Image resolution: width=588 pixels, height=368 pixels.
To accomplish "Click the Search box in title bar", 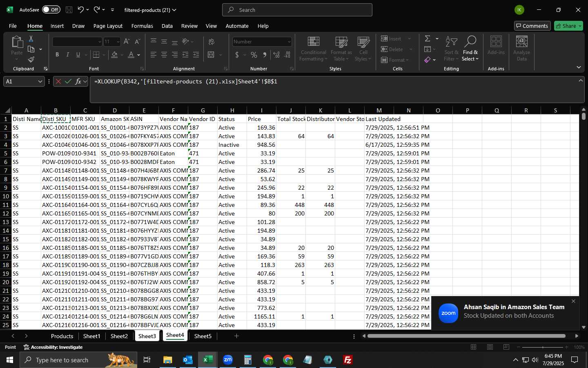I will (x=297, y=10).
